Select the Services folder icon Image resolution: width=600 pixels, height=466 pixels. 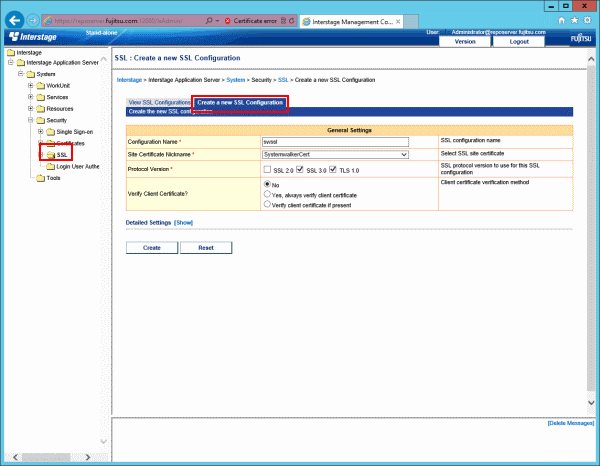click(x=41, y=98)
